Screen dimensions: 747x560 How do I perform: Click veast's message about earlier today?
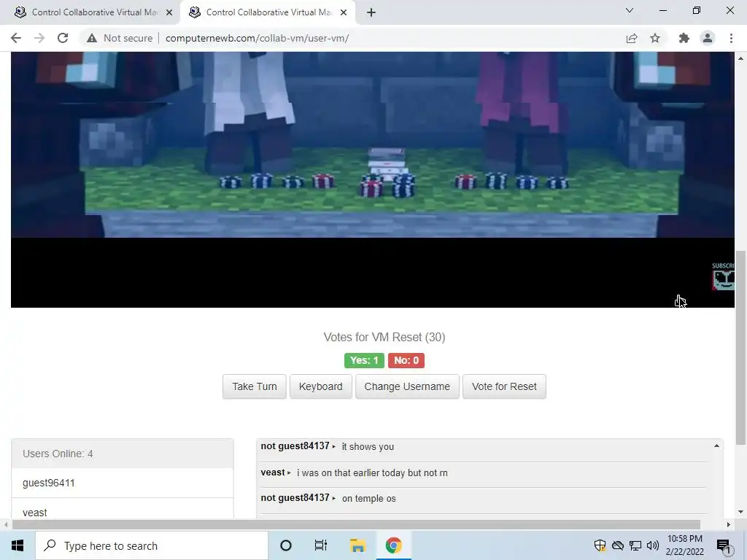pos(372,472)
